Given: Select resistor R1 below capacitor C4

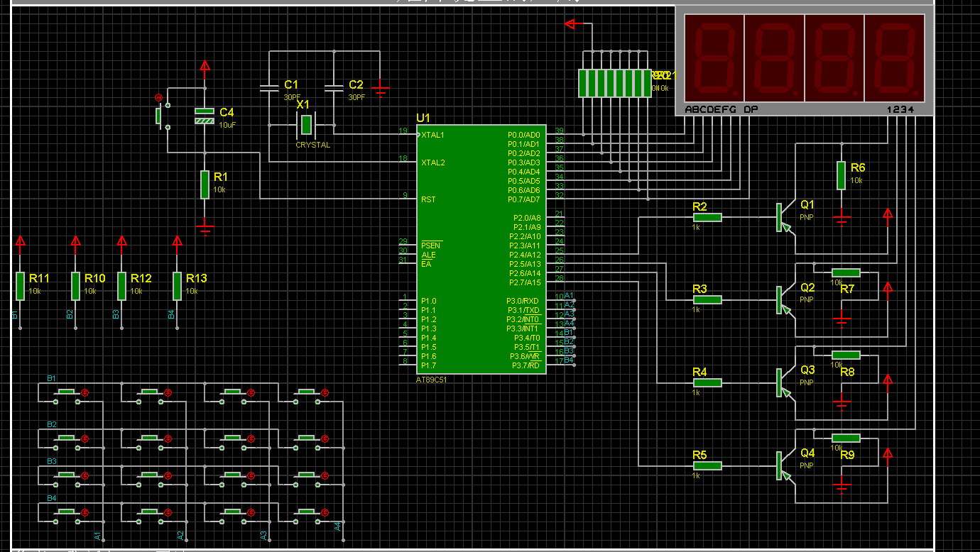Looking at the screenshot, I should [205, 184].
